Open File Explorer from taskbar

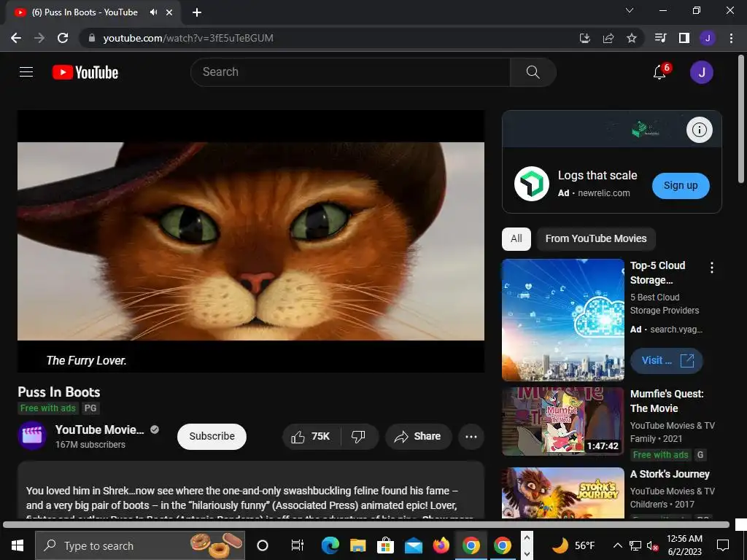click(x=357, y=545)
